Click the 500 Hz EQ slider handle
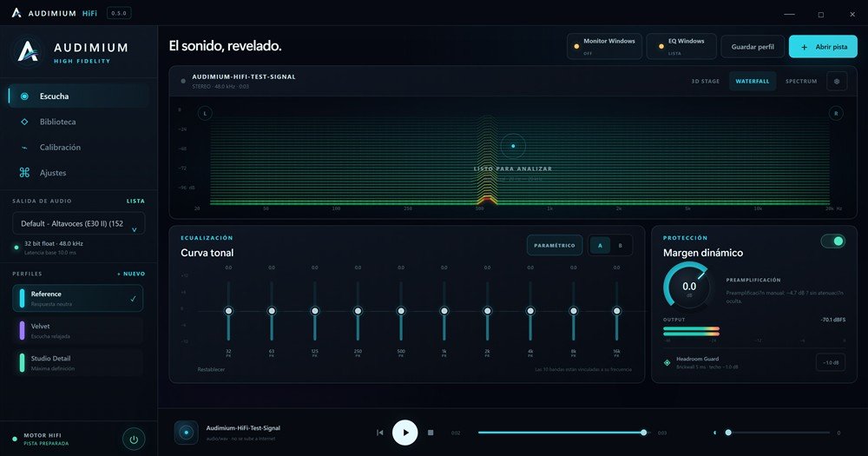Screen dimensions: 868x456 pos(401,312)
